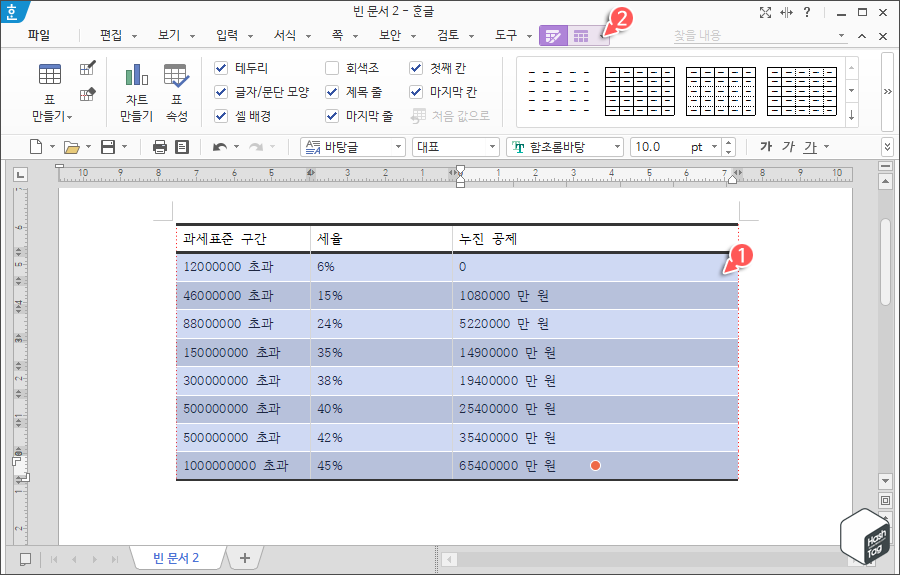The height and width of the screenshot is (575, 900).
Task: Switch to the 빈 문서 2 tab
Action: [176, 558]
